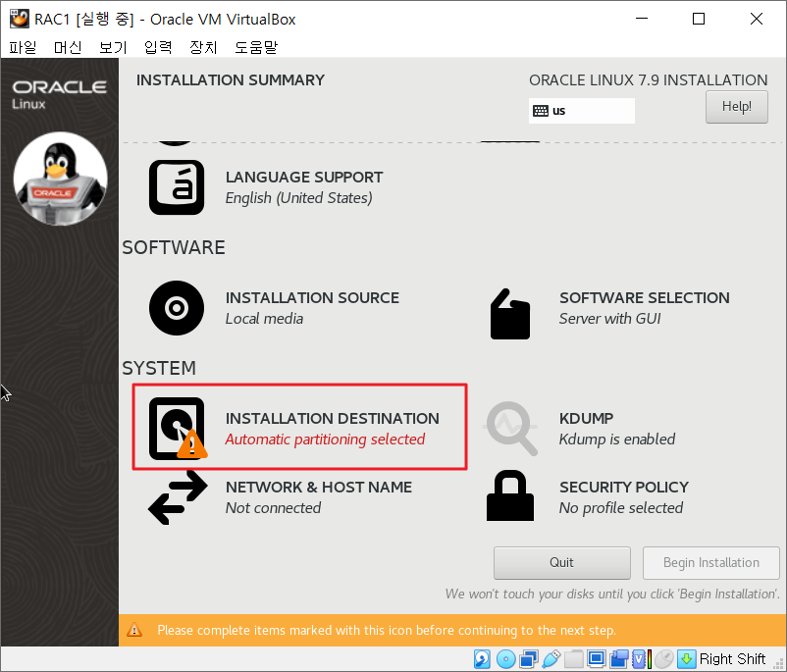This screenshot has height=672, width=787.
Task: Click the SECURITY POLICY label
Action: pos(624,487)
